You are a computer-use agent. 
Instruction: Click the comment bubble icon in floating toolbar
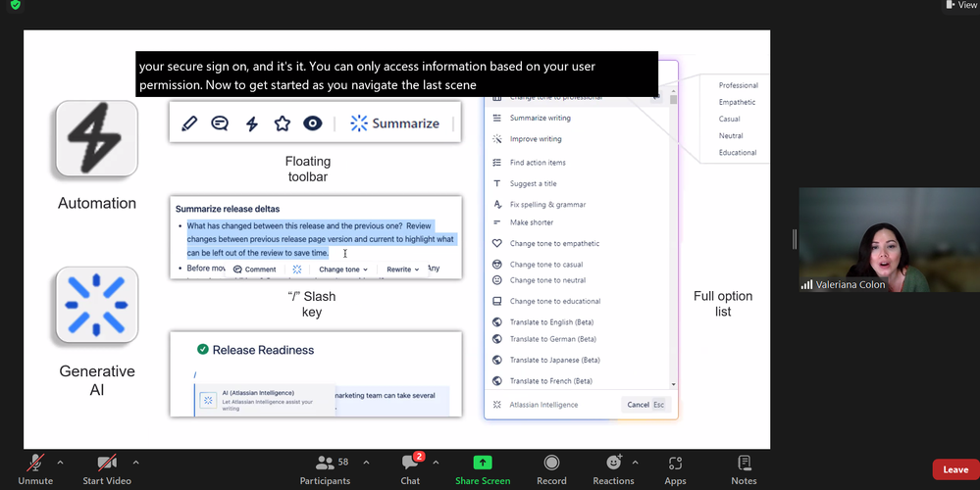pyautogui.click(x=220, y=122)
